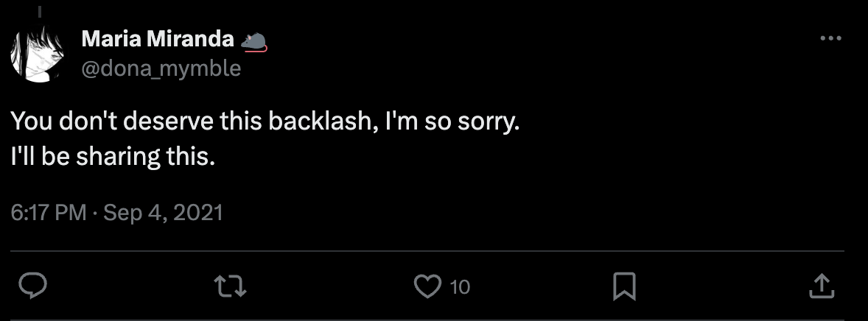Click the phrase "I'm so sorry."
Screen dimensions: 868x321
[x=451, y=121]
